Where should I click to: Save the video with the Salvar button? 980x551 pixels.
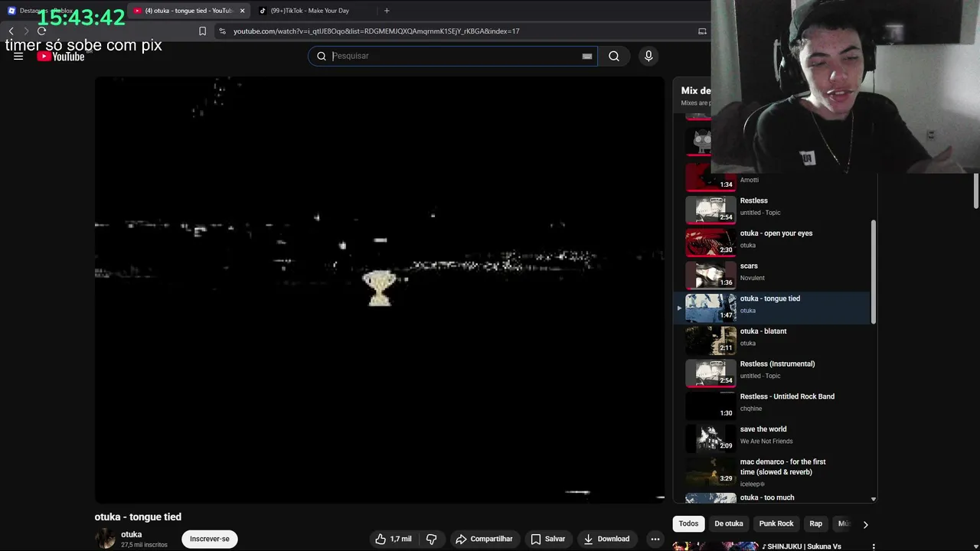(547, 539)
